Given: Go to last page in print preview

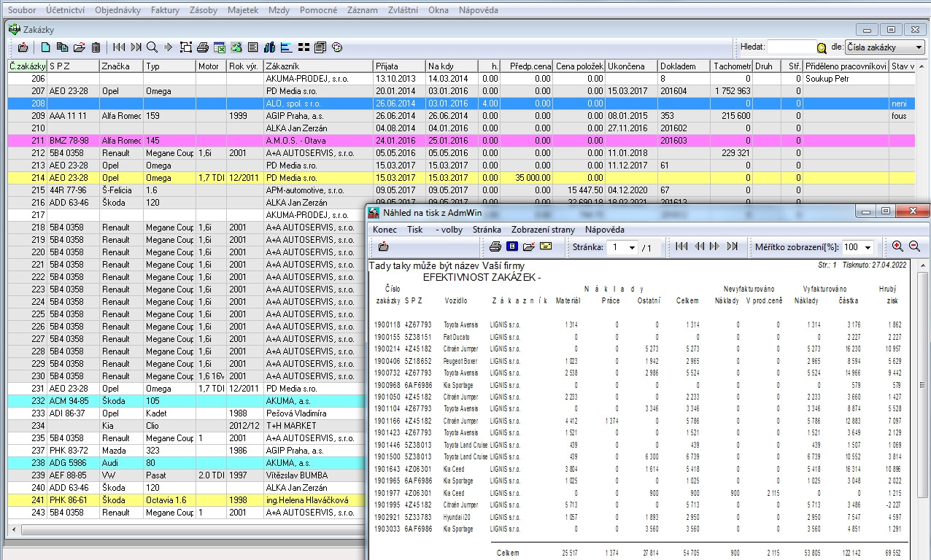Looking at the screenshot, I should [x=733, y=246].
